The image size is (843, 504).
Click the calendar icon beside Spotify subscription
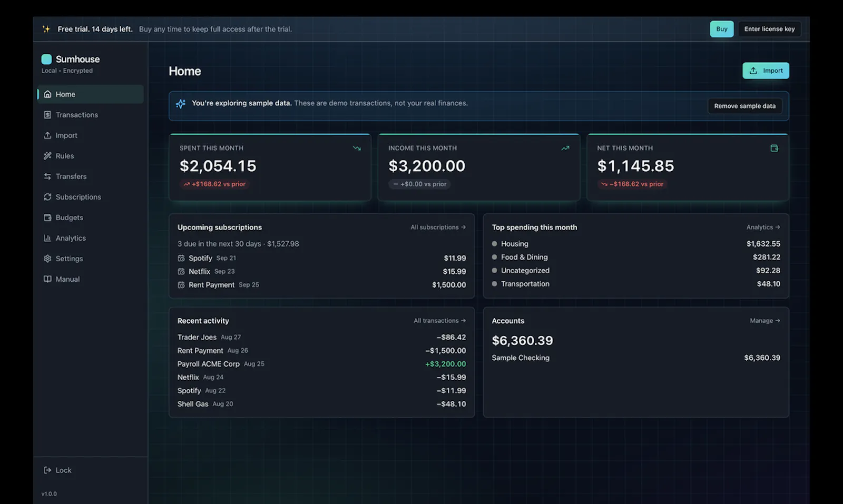click(x=181, y=258)
